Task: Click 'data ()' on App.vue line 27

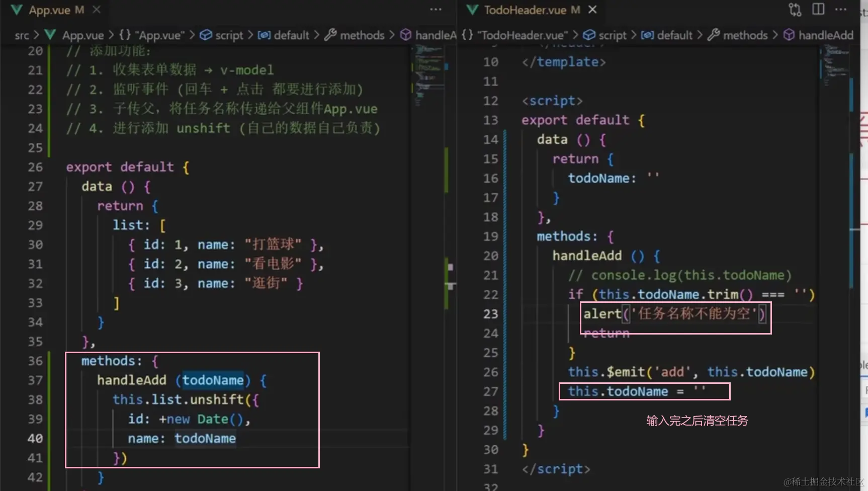Action: coord(108,187)
